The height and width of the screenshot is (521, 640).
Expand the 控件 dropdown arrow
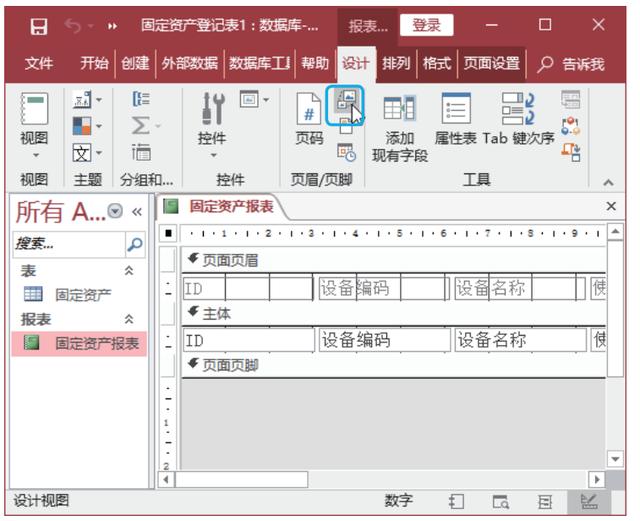[213, 155]
